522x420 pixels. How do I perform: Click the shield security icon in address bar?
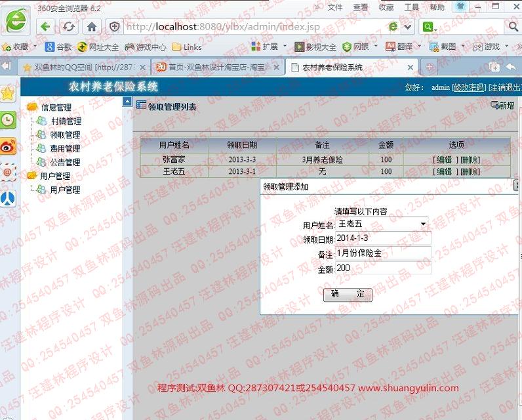[114, 27]
